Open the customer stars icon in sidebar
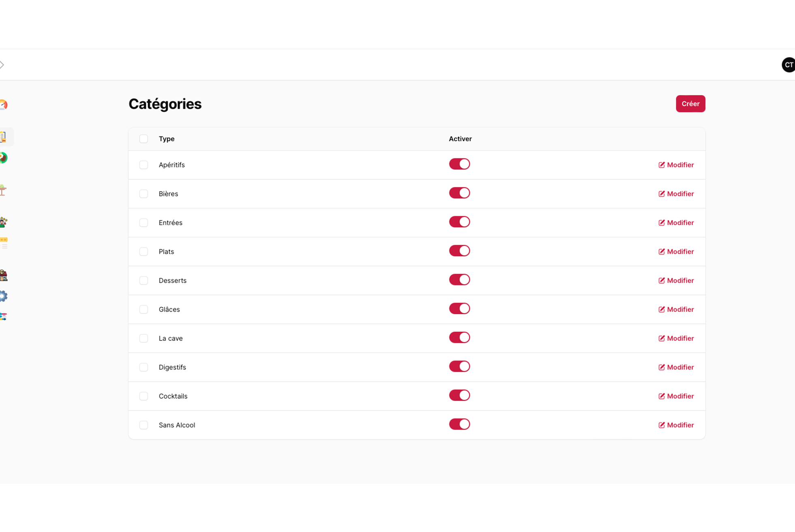795x532 pixels. click(3, 222)
